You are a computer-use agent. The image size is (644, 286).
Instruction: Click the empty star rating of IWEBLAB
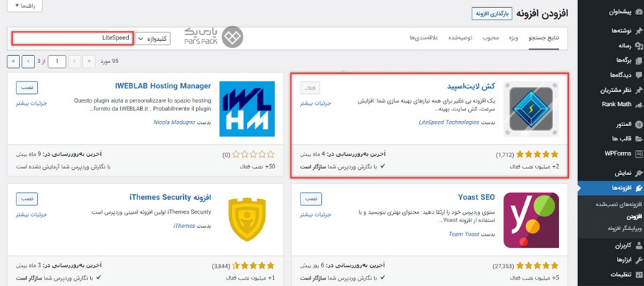coord(253,155)
